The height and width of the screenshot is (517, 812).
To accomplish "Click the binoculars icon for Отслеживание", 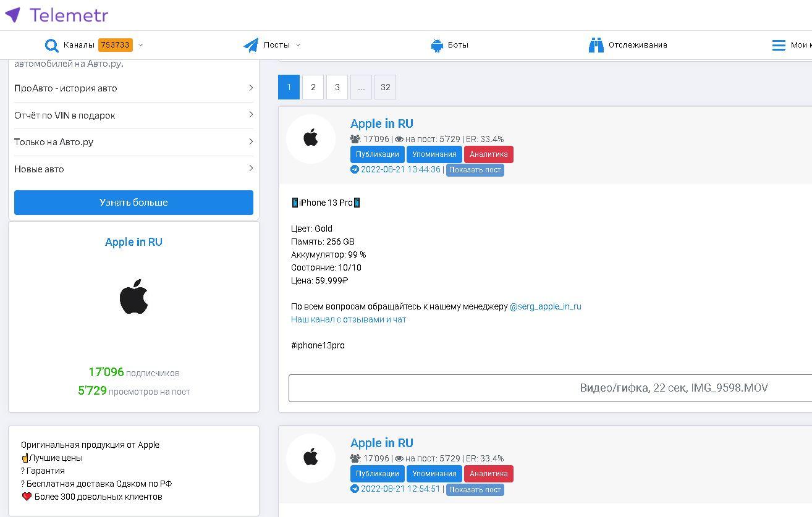I will tap(596, 45).
